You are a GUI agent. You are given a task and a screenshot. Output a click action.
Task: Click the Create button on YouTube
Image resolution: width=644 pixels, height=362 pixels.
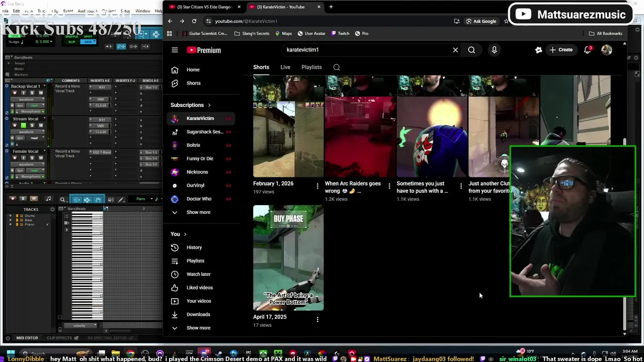[561, 50]
